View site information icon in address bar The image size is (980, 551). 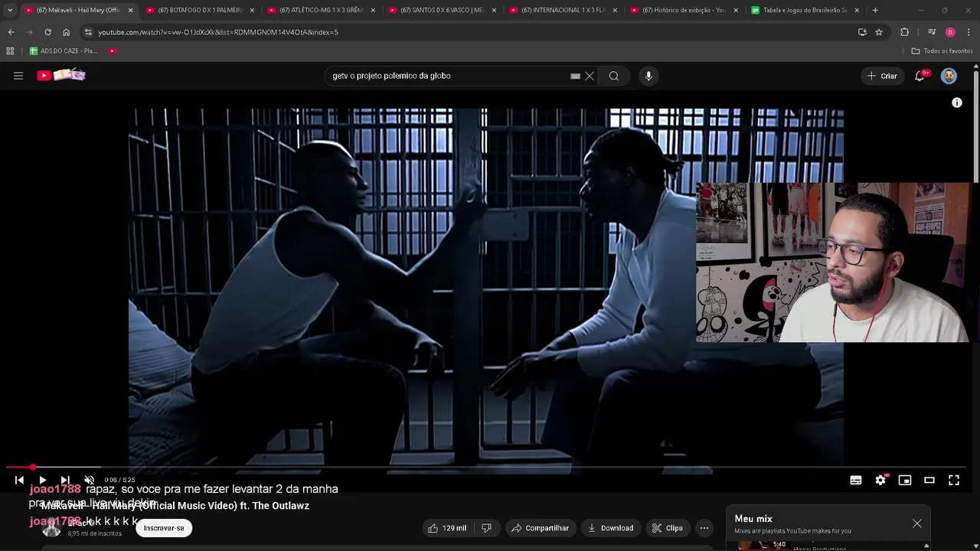88,32
